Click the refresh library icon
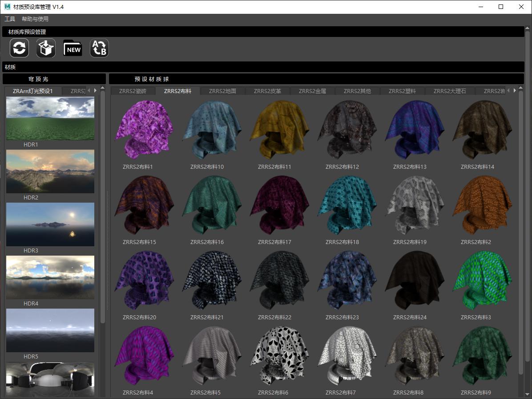This screenshot has width=532, height=399. point(19,48)
